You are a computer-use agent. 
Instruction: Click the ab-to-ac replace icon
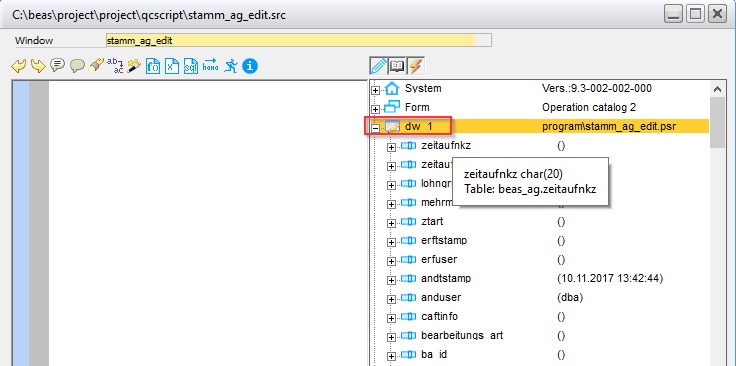(115, 66)
